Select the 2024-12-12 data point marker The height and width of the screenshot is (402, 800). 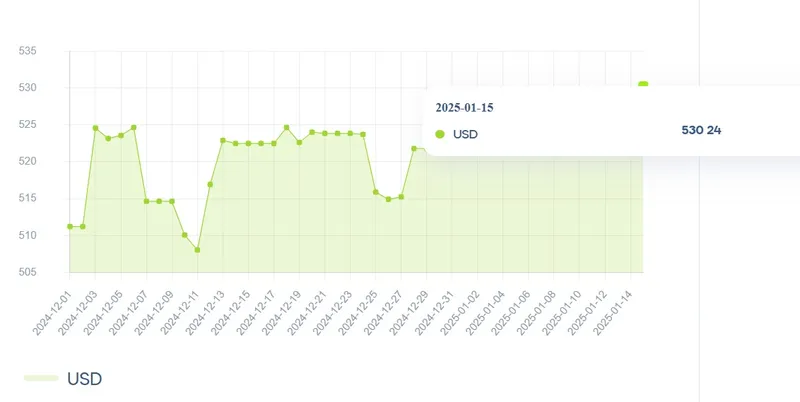point(210,184)
